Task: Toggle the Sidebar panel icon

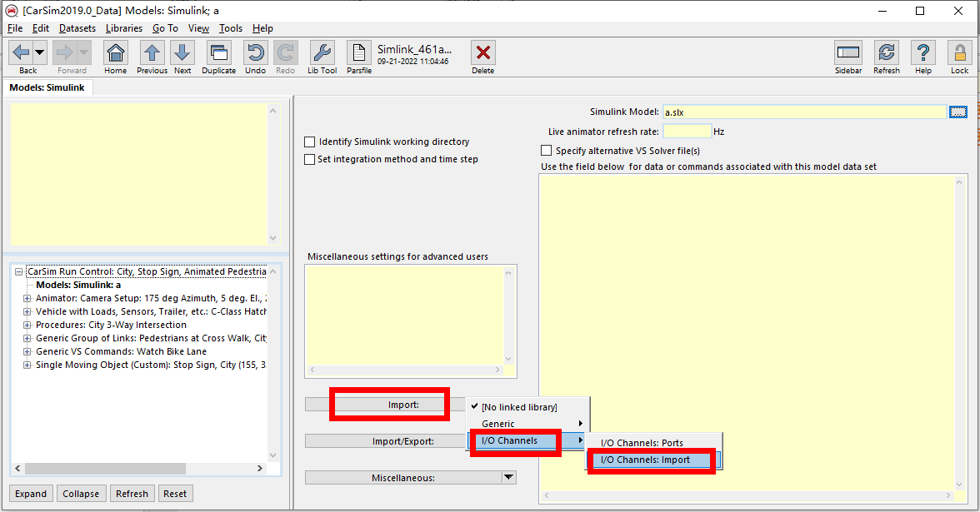Action: (x=848, y=52)
